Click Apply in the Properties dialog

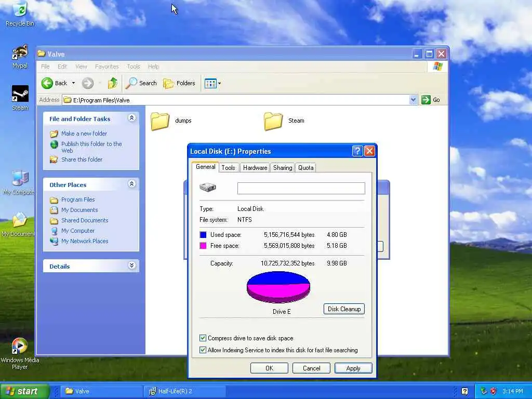(x=353, y=368)
